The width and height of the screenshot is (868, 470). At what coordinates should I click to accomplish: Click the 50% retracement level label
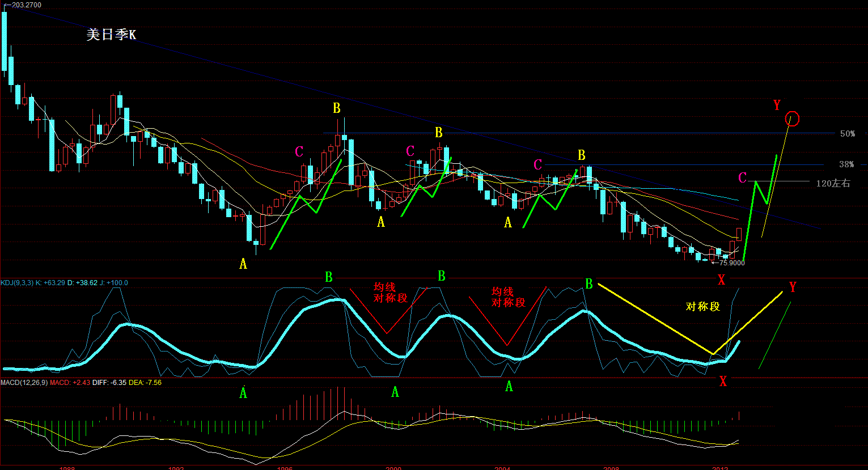pos(848,134)
